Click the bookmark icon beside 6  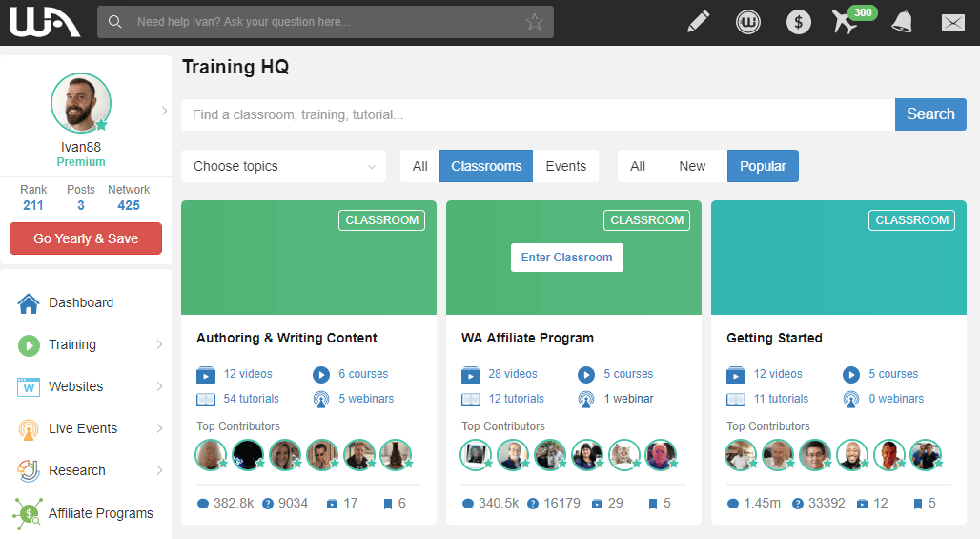point(387,504)
